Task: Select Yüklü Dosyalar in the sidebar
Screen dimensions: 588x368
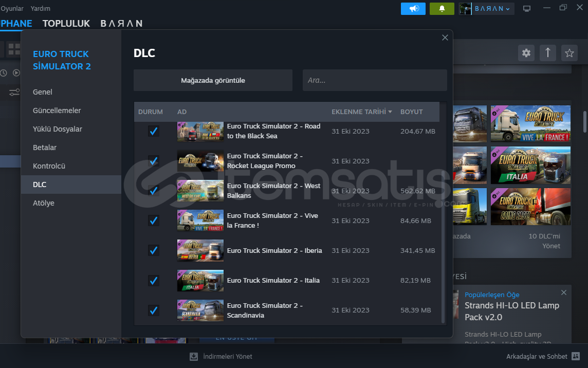Action: click(71, 129)
